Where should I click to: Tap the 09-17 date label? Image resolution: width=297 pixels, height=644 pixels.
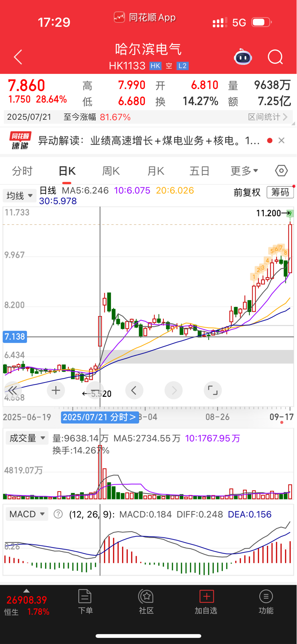click(x=282, y=417)
